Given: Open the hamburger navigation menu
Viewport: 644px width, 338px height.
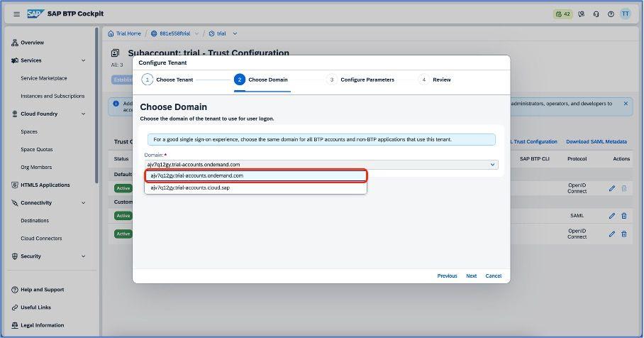Looking at the screenshot, I should (16, 14).
